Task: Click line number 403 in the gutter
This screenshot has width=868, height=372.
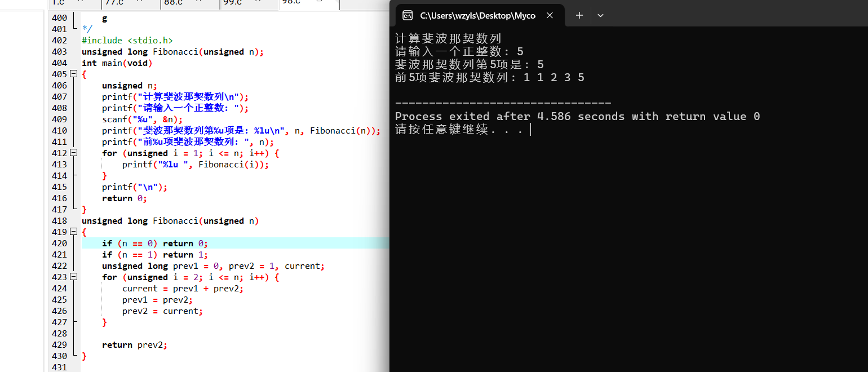Action: [x=59, y=52]
